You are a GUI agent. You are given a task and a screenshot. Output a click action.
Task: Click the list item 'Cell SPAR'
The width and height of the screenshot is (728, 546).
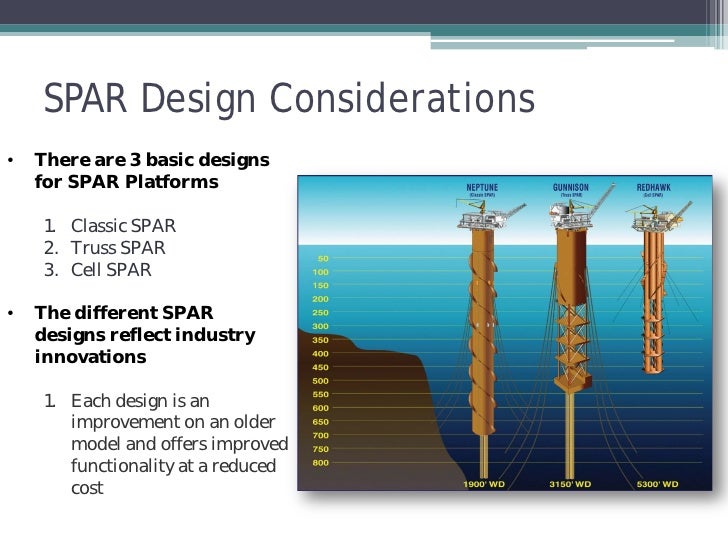(111, 270)
